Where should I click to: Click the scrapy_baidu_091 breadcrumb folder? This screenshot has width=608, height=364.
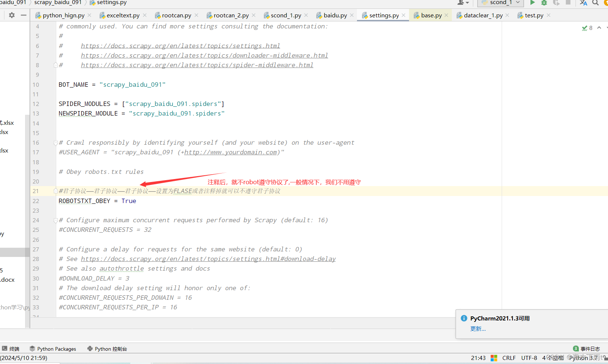click(58, 3)
